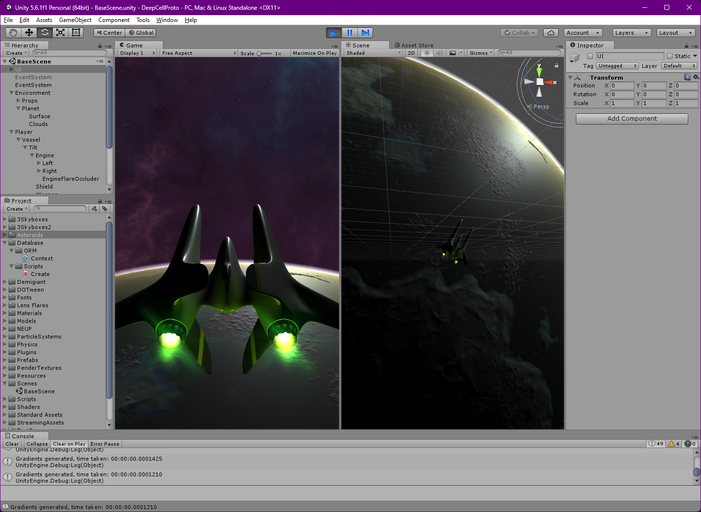This screenshot has width=701, height=512.
Task: Select the Rotate tool
Action: click(x=45, y=32)
